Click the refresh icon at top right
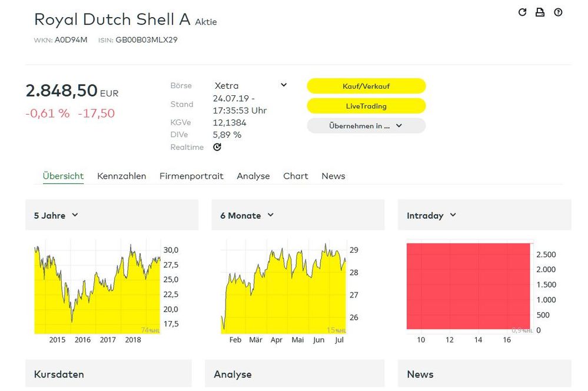 [x=522, y=12]
